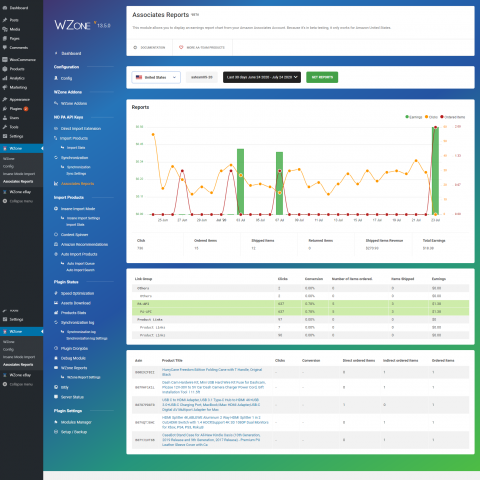This screenshot has height=480, width=480.
Task: Open More AA-Team Products link
Action: tap(202, 48)
